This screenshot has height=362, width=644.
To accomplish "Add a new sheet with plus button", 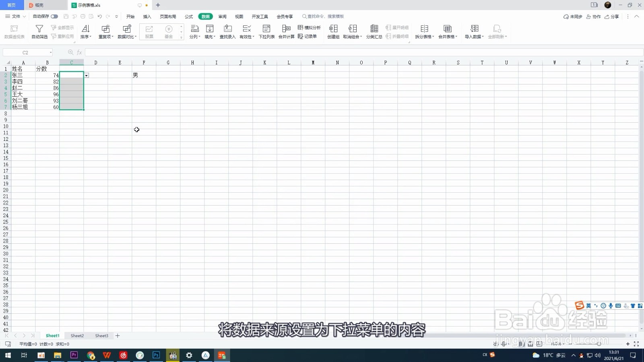I will tap(118, 335).
